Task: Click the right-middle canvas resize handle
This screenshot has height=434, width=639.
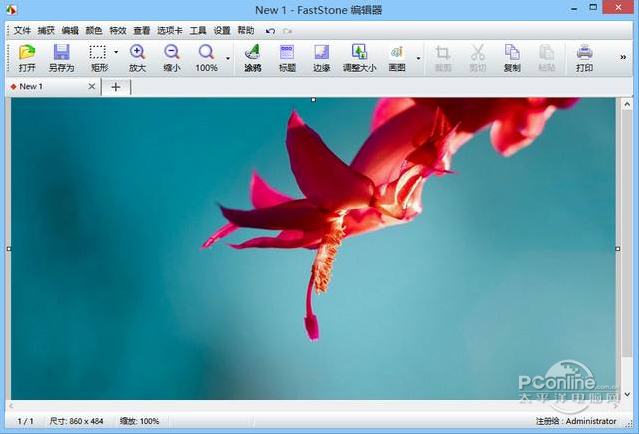Action: (x=617, y=249)
